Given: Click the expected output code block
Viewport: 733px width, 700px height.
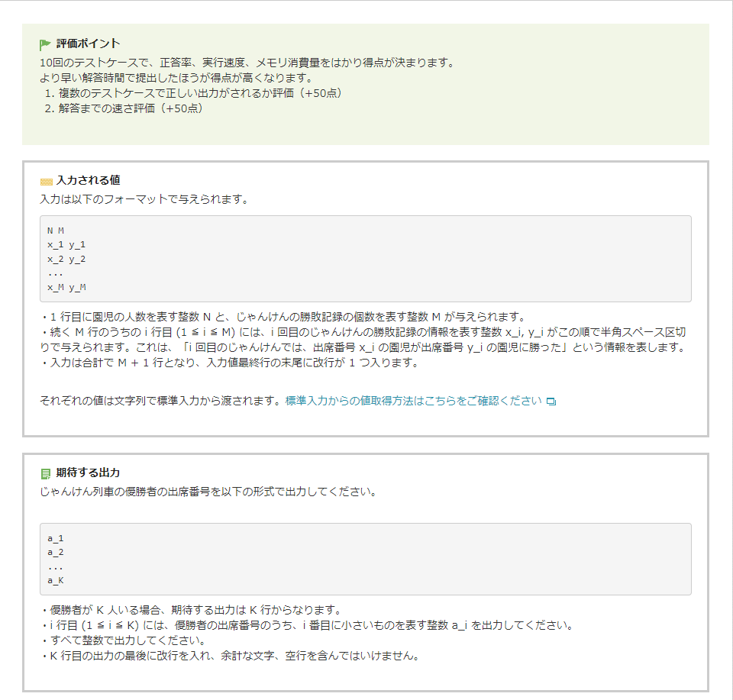Looking at the screenshot, I should [x=365, y=559].
